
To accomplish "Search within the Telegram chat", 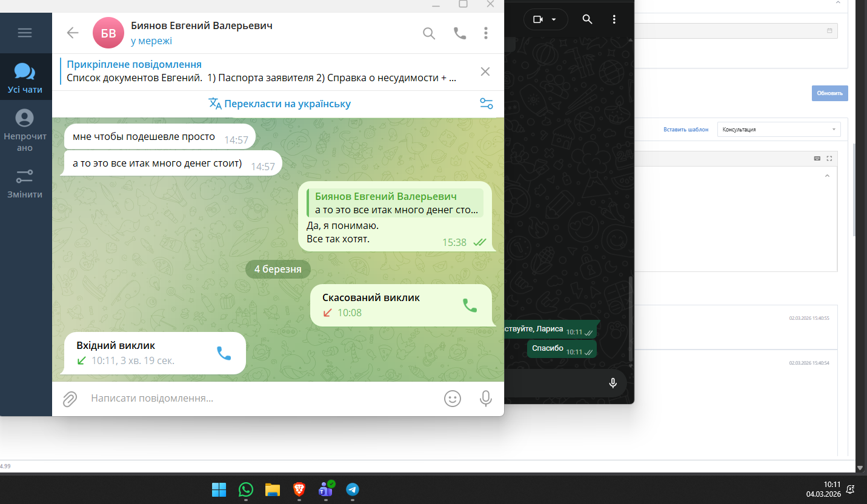I will [x=429, y=33].
